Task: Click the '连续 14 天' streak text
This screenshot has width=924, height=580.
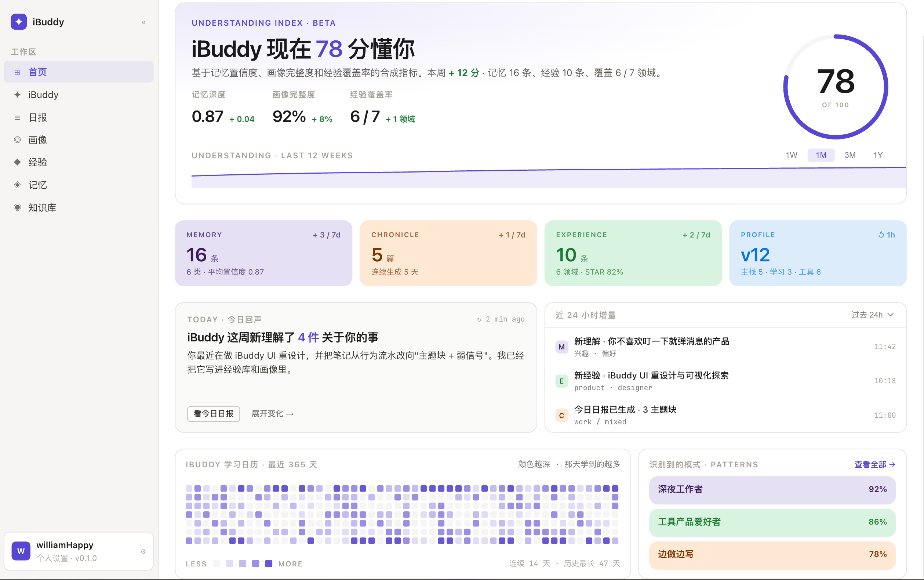Action: (x=530, y=563)
